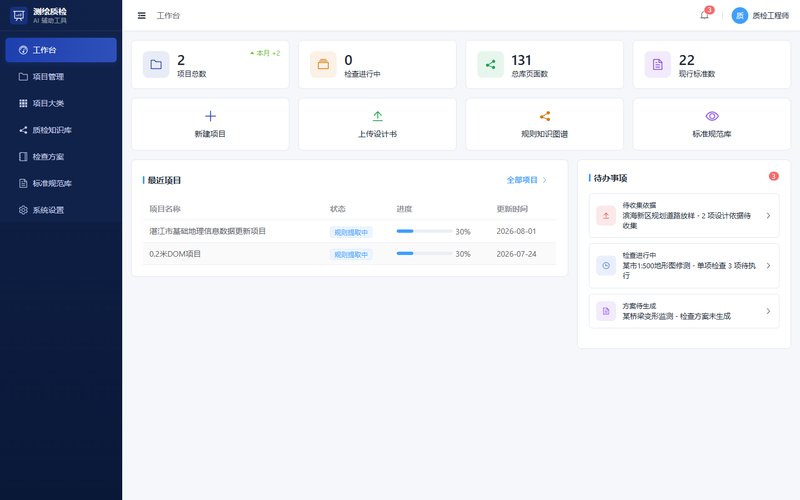Click the 项目管理 folder icon in sidebar
Viewport: 800px width, 500px height.
click(23, 77)
